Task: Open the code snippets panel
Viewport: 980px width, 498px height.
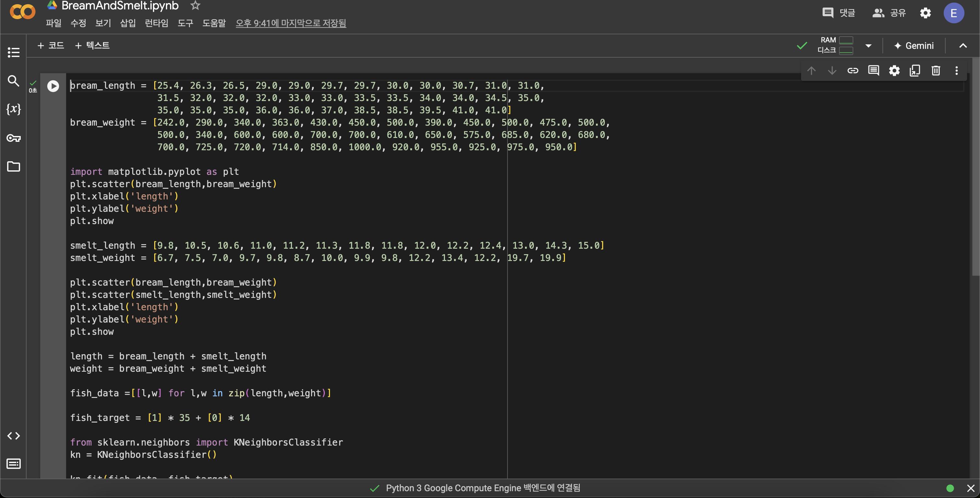Action: point(13,436)
